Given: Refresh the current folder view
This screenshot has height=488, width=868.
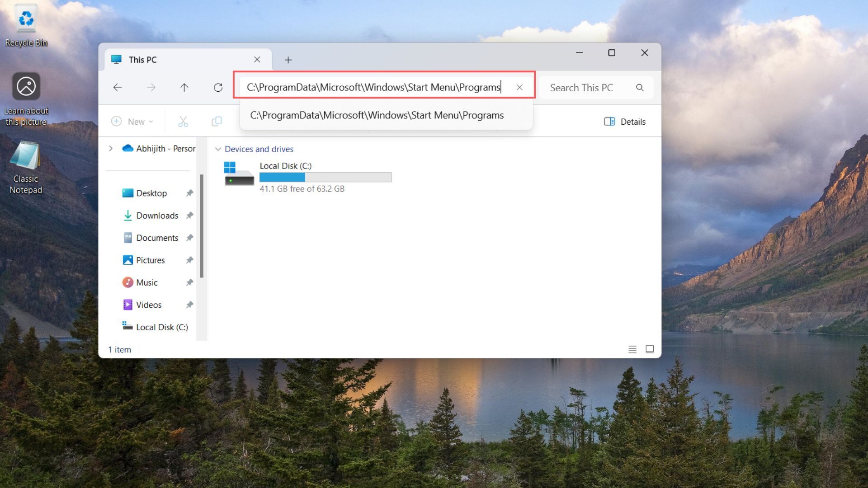Looking at the screenshot, I should click(x=217, y=87).
